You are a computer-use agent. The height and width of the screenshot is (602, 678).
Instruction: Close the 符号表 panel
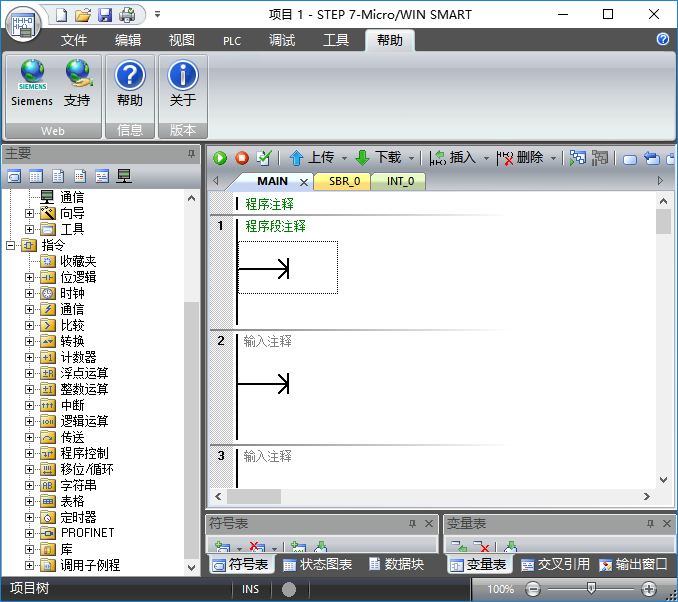[429, 524]
